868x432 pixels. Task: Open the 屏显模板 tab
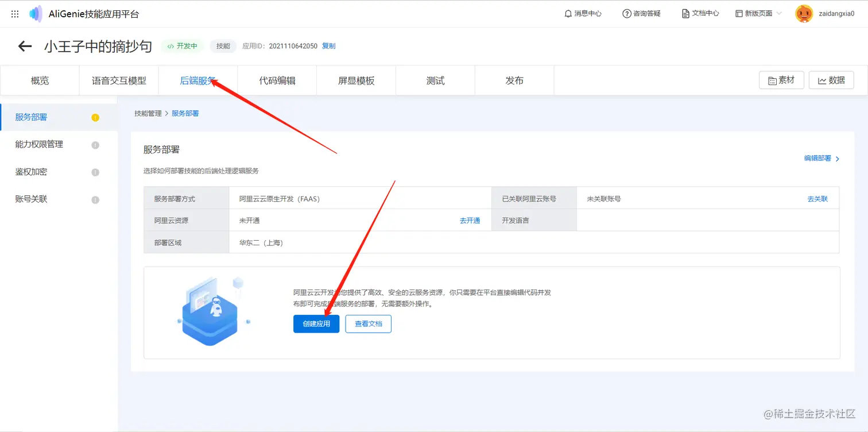tap(356, 80)
